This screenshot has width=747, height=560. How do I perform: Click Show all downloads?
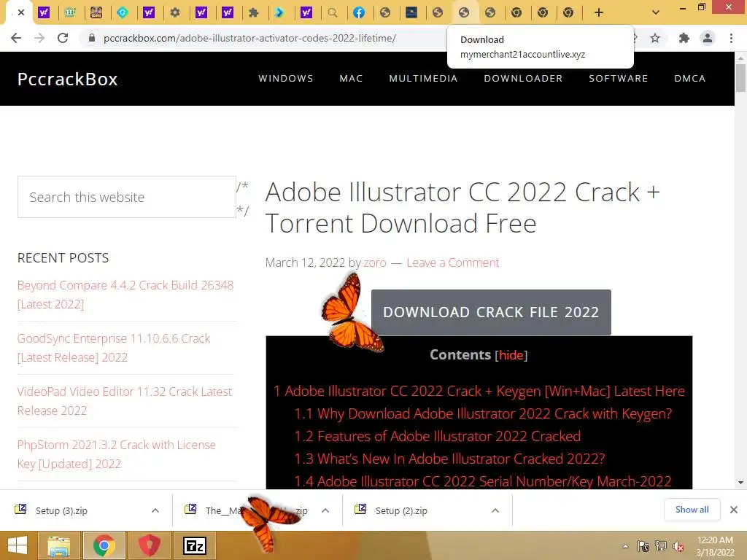pos(692,510)
